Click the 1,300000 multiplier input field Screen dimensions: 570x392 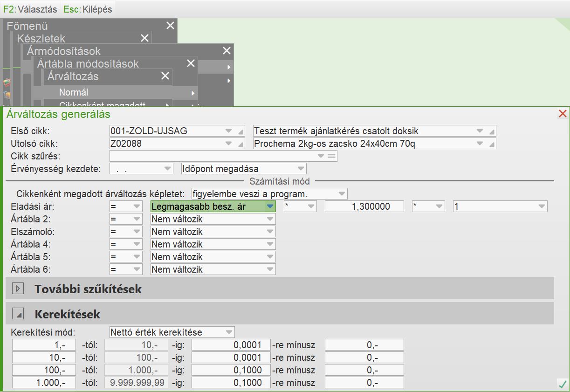364,206
